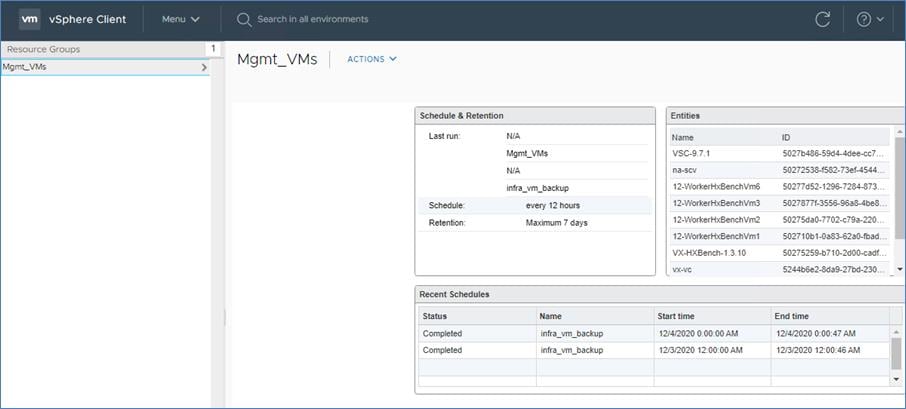Image resolution: width=906 pixels, height=409 pixels.
Task: Click the Recent Schedules scrollbar down arrow
Action: point(896,379)
